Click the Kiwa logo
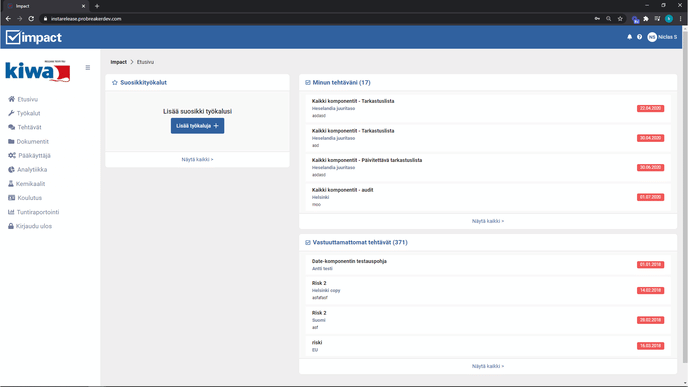Image resolution: width=688 pixels, height=387 pixels. [37, 71]
